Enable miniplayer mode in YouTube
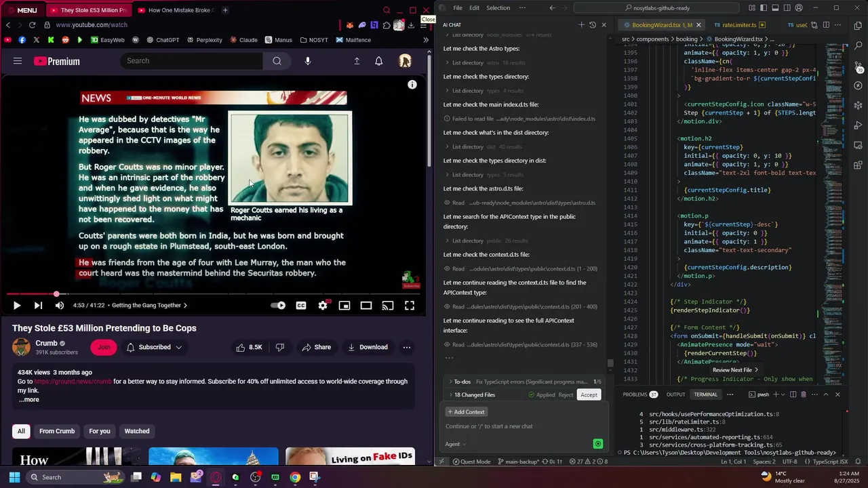Viewport: 868px width, 488px height. pos(344,306)
